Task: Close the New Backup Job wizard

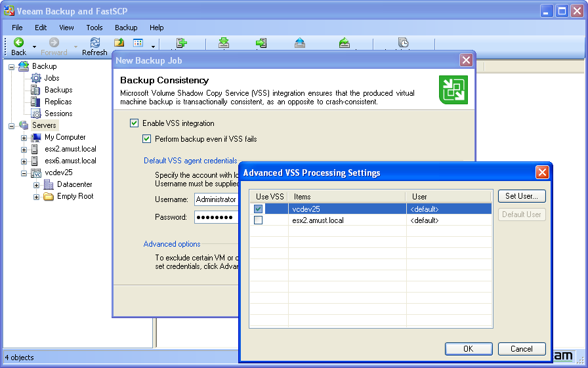Action: (466, 60)
